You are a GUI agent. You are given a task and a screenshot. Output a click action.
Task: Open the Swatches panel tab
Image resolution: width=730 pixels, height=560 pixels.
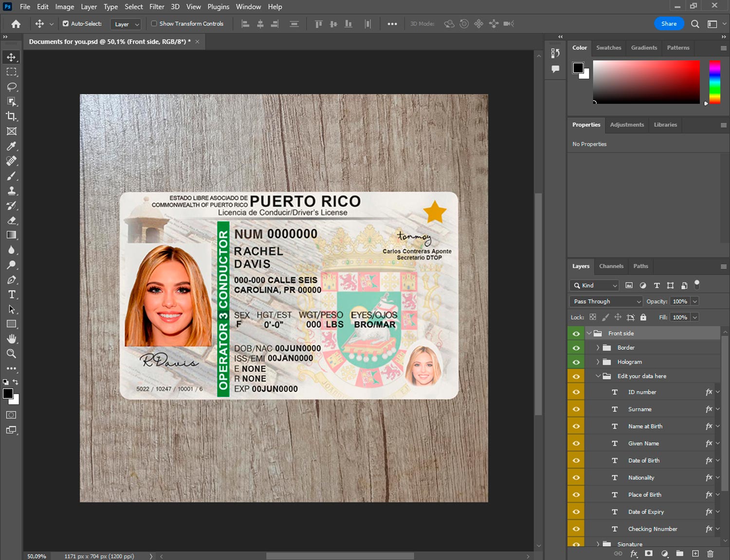tap(608, 48)
